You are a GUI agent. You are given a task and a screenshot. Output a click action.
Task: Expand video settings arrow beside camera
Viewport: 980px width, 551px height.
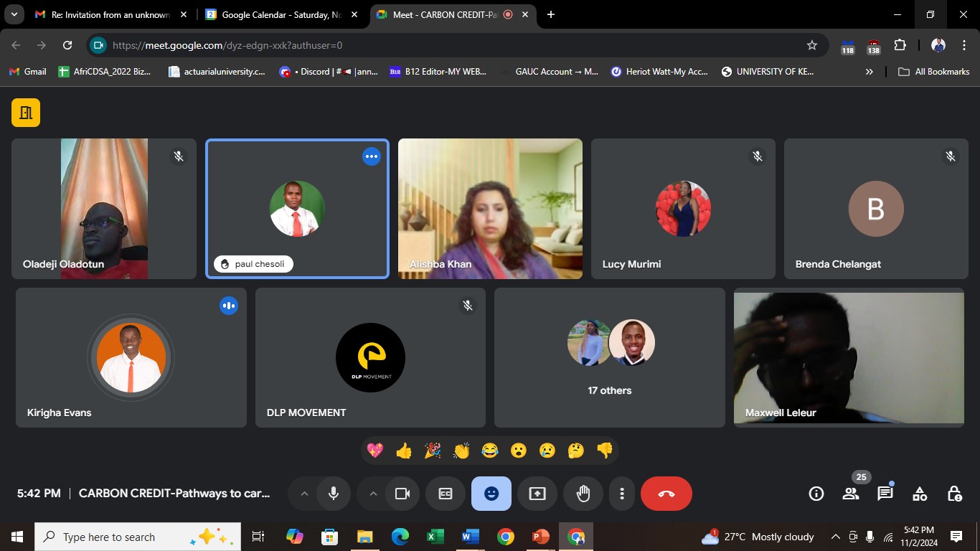pos(373,494)
